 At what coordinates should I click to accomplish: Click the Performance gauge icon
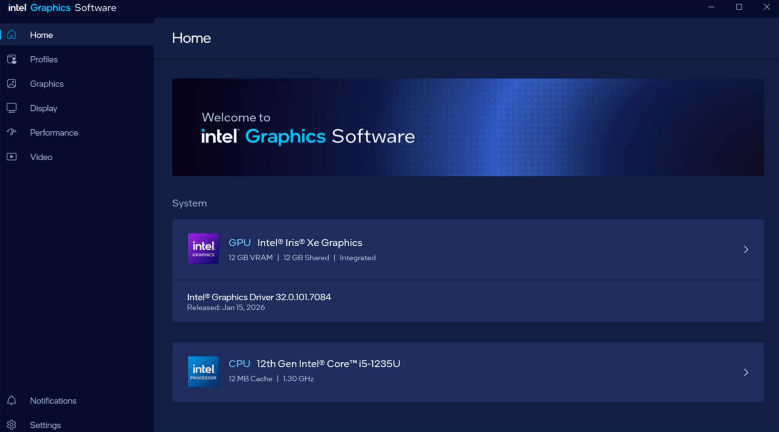click(12, 132)
